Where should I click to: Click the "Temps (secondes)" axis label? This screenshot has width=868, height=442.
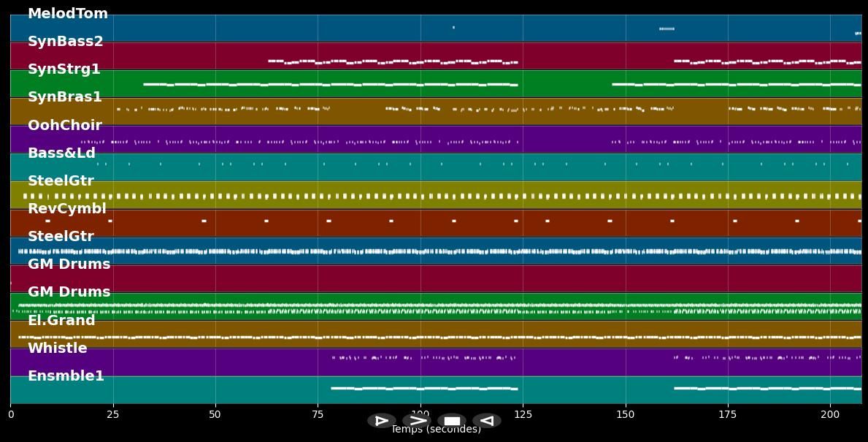[x=436, y=430]
